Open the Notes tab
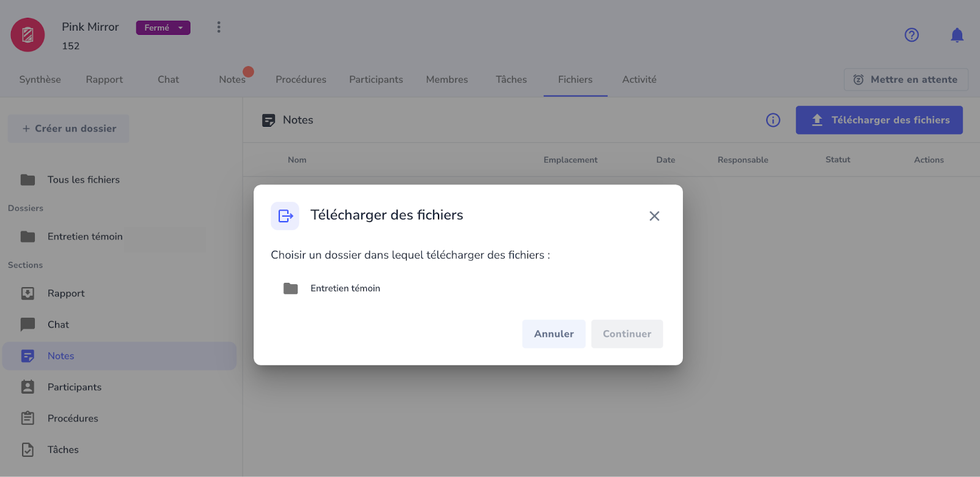This screenshot has height=477, width=980. coord(232,80)
